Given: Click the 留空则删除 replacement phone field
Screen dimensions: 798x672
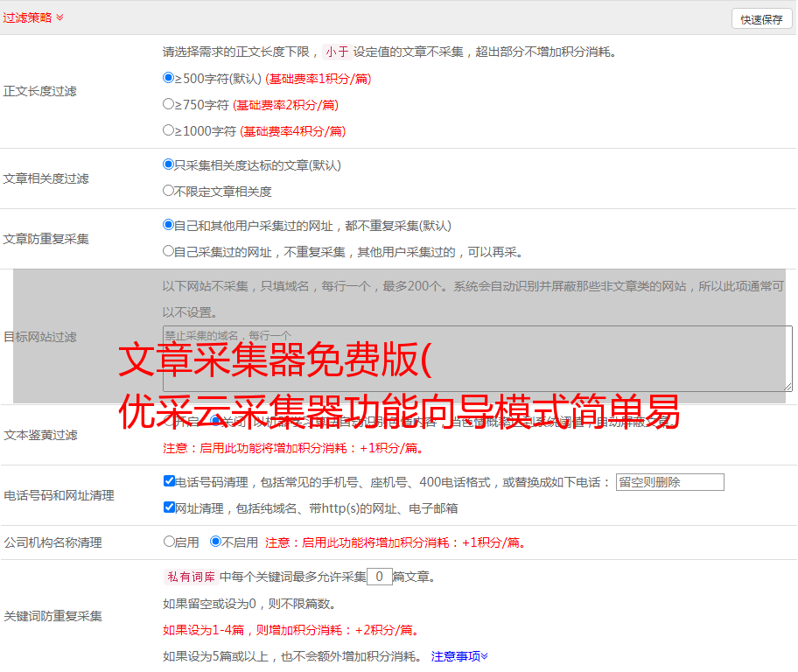Looking at the screenshot, I should (x=669, y=482).
